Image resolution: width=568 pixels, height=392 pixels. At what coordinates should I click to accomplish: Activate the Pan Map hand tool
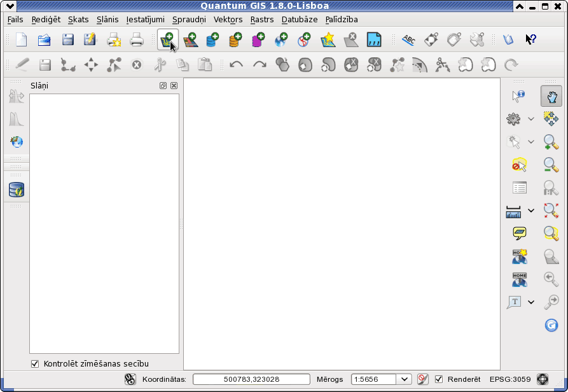551,96
